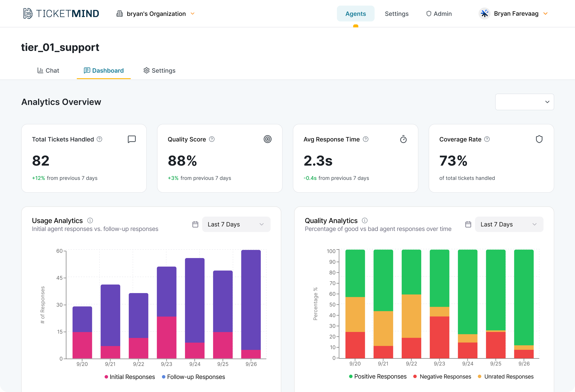This screenshot has height=392, width=575.
Task: Toggle Follow-up Responses series in legend
Action: 193,377
